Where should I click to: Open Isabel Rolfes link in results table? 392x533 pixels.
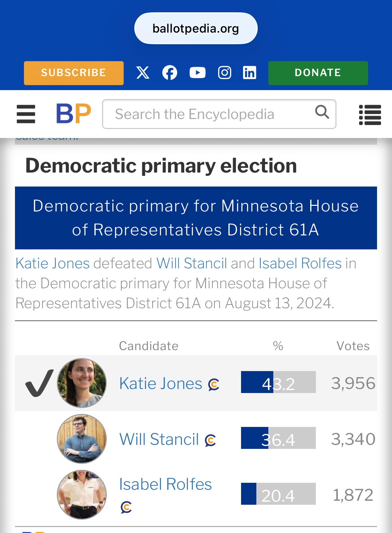click(165, 484)
